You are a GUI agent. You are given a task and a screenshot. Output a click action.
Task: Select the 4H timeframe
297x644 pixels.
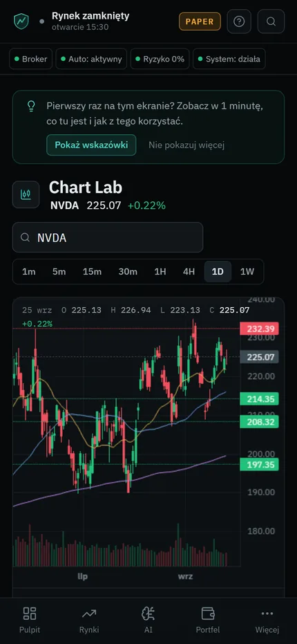(x=189, y=271)
